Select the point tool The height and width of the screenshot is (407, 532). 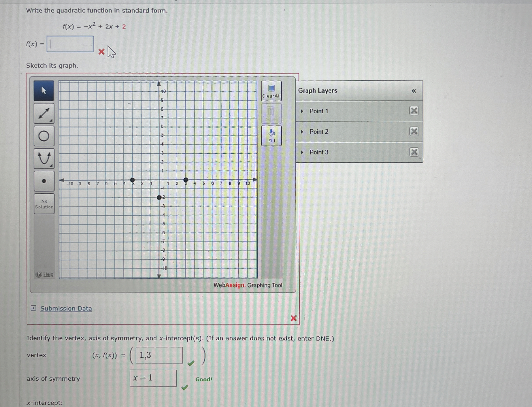[44, 181]
